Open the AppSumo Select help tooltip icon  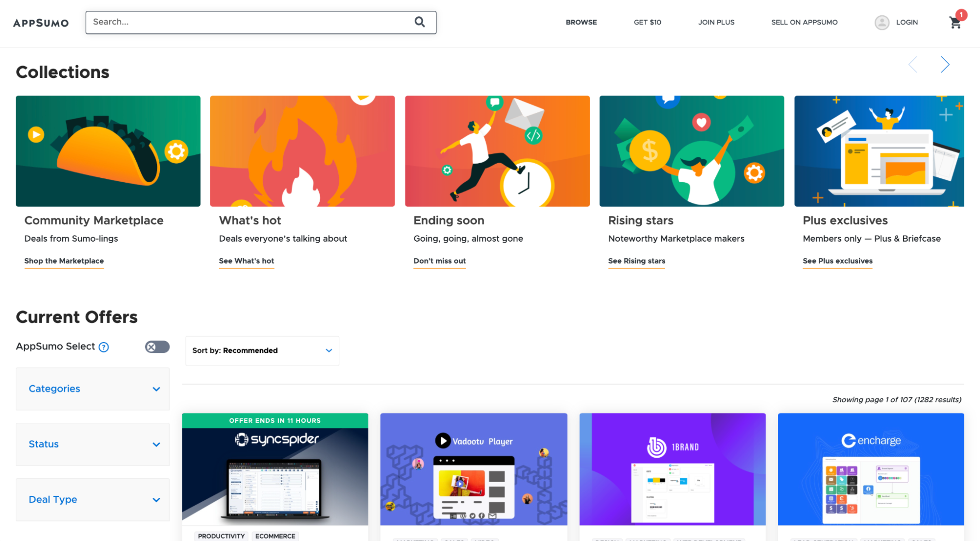103,347
